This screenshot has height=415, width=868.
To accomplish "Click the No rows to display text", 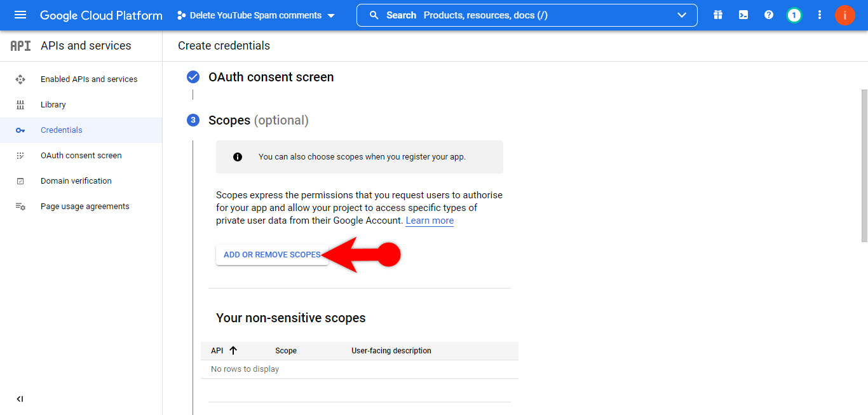I will (x=245, y=369).
